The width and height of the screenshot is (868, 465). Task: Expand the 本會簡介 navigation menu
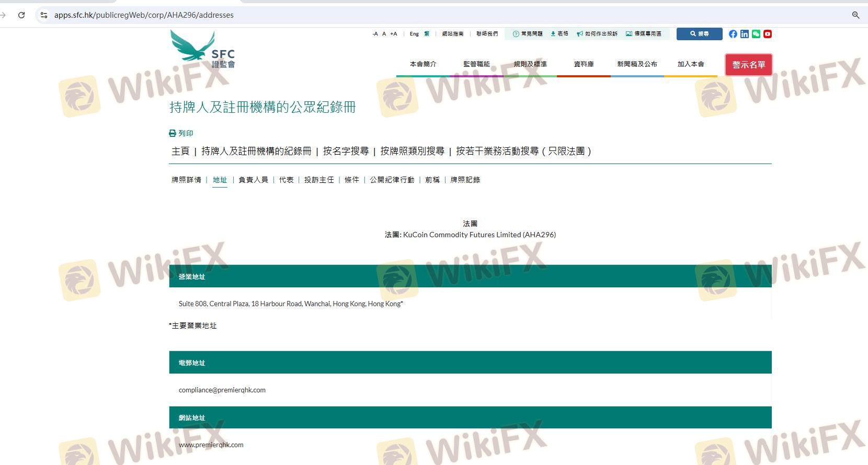pyautogui.click(x=423, y=64)
